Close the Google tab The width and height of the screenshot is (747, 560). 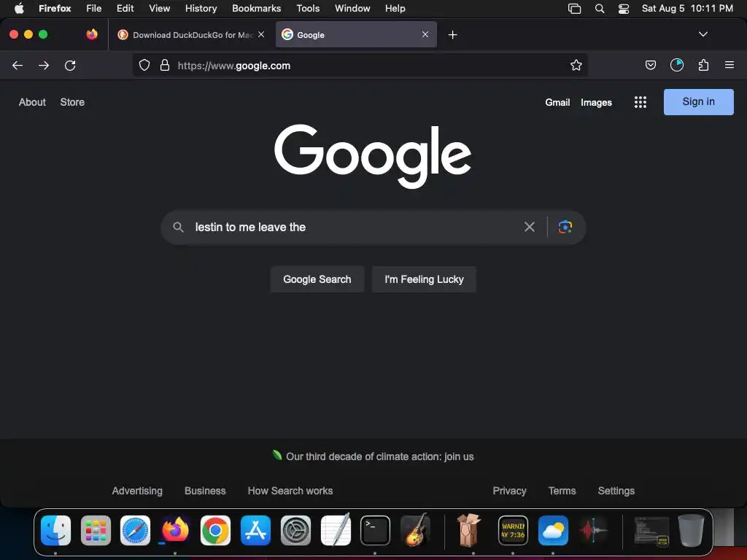coord(425,34)
